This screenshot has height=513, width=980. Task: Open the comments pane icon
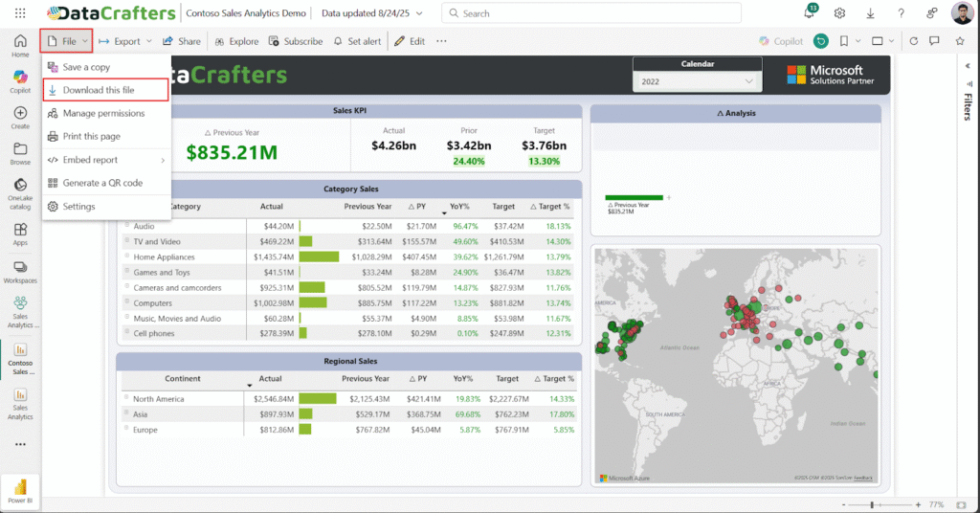(x=935, y=41)
